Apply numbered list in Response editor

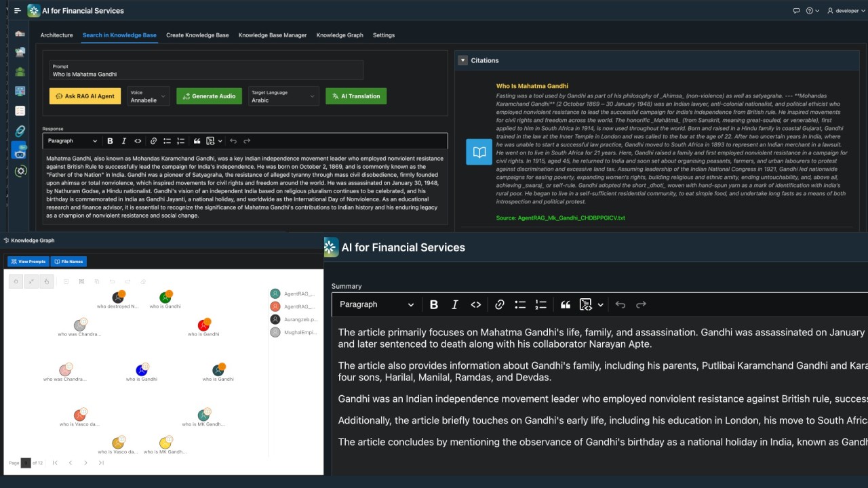click(x=180, y=141)
